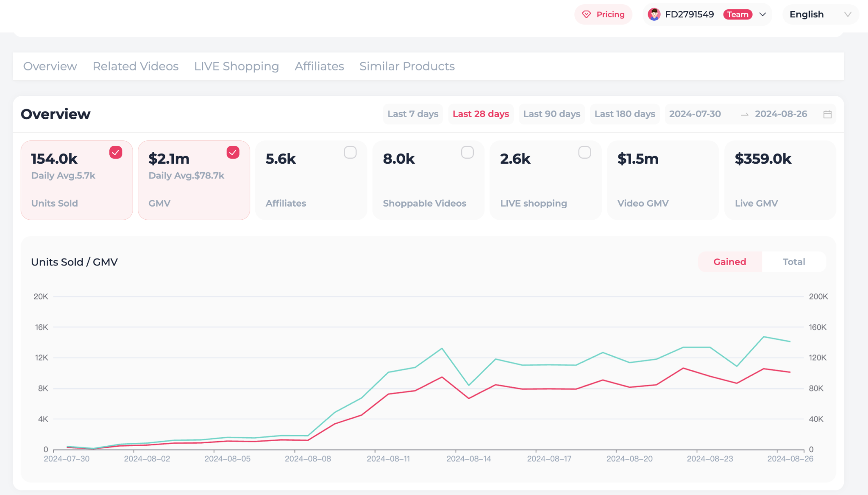Viewport: 868px width, 495px height.
Task: Switch to the Related Videos tab
Action: click(136, 66)
